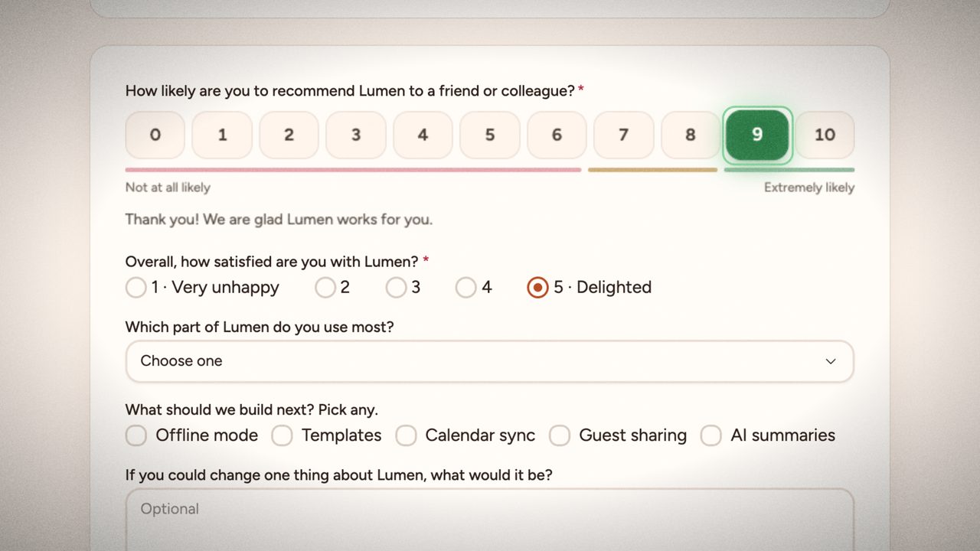Screen dimensions: 980x551
Task: Open the most-used part dropdown
Action: click(490, 361)
